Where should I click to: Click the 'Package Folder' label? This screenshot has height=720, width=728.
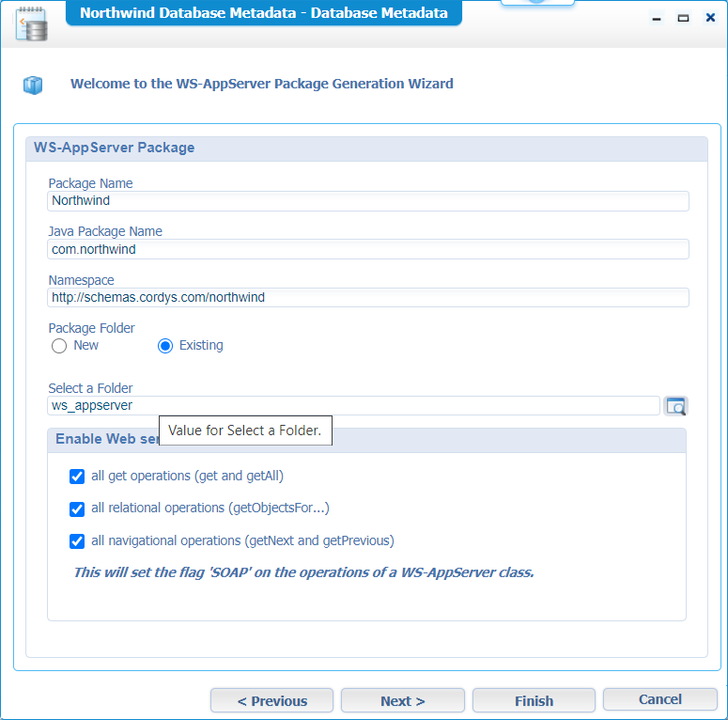91,328
